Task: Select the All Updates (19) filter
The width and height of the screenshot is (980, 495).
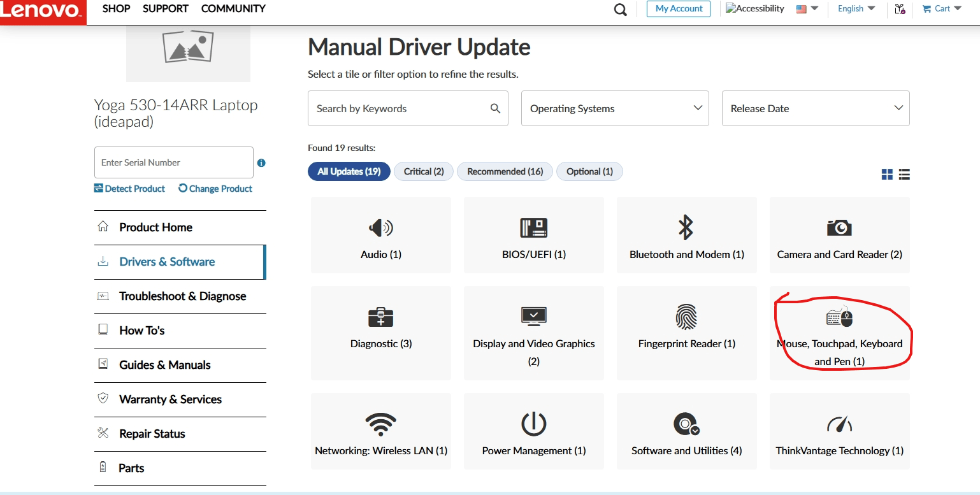Action: point(349,171)
